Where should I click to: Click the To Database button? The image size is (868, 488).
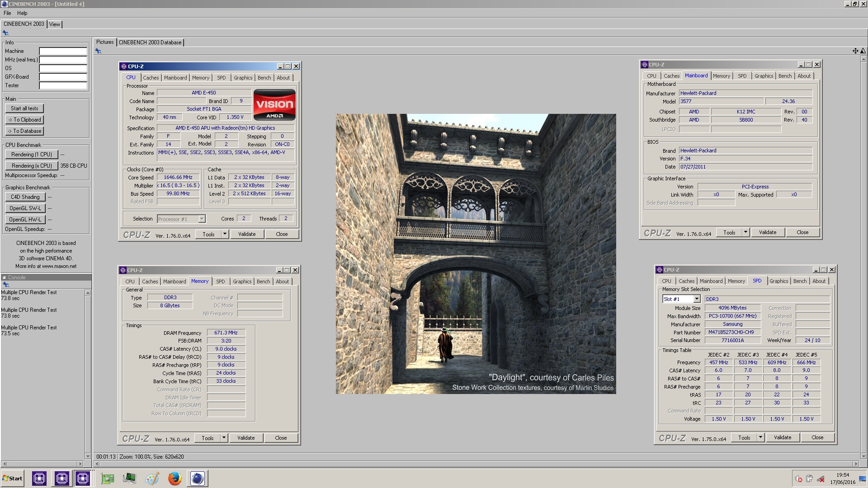click(x=24, y=131)
